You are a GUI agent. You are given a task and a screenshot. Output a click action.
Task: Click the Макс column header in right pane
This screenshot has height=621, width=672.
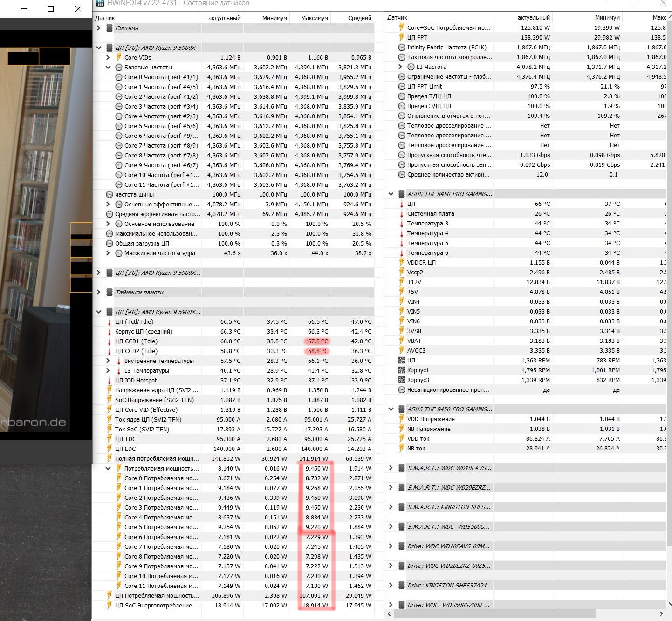(x=645, y=18)
